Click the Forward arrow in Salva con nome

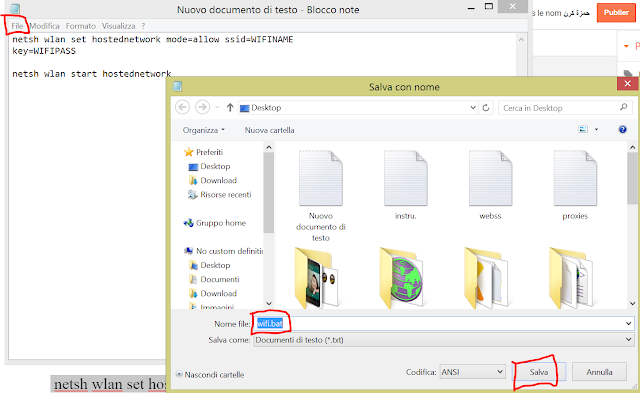pos(202,107)
